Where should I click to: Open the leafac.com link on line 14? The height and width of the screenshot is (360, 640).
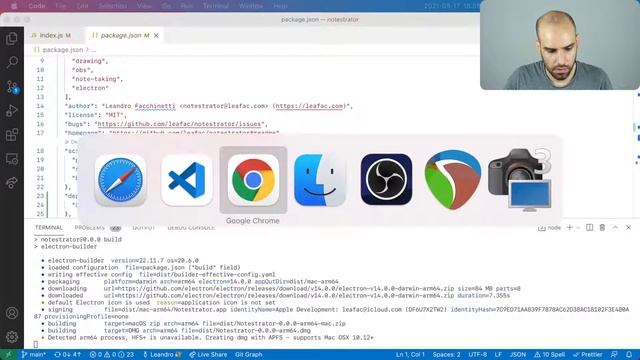(309, 106)
